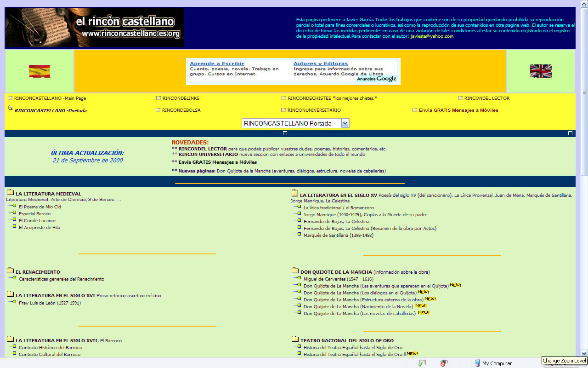Open the La Literatura Medieval folder icon

coord(11,193)
